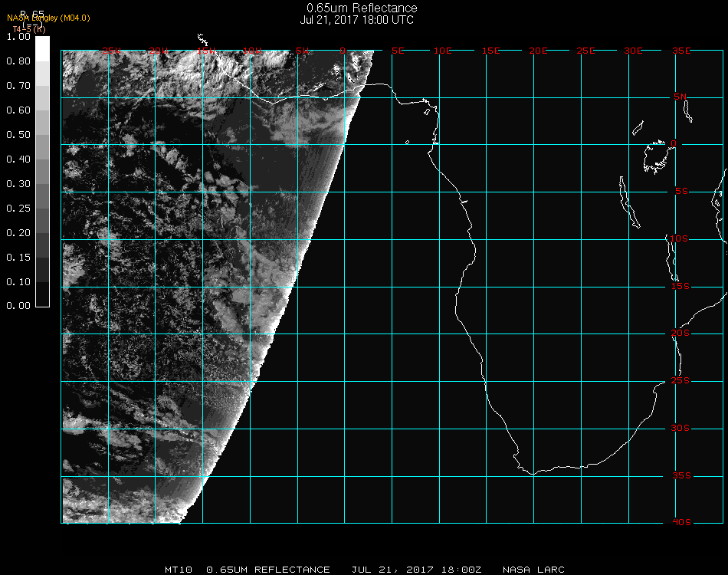
Task: Click the small São Tomé island outline
Action: pos(407,142)
